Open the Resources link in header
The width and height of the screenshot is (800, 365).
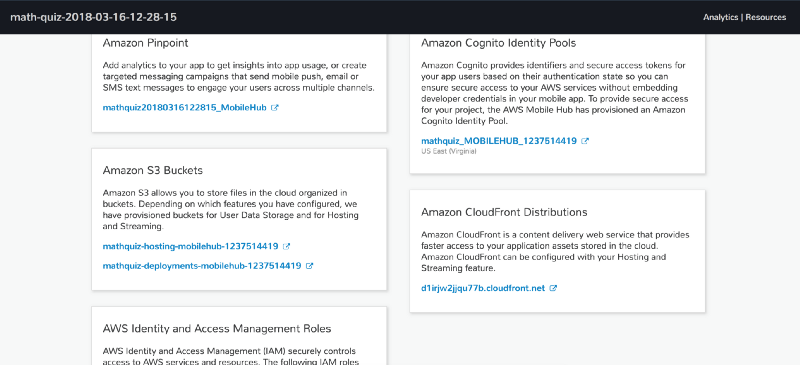[x=765, y=17]
